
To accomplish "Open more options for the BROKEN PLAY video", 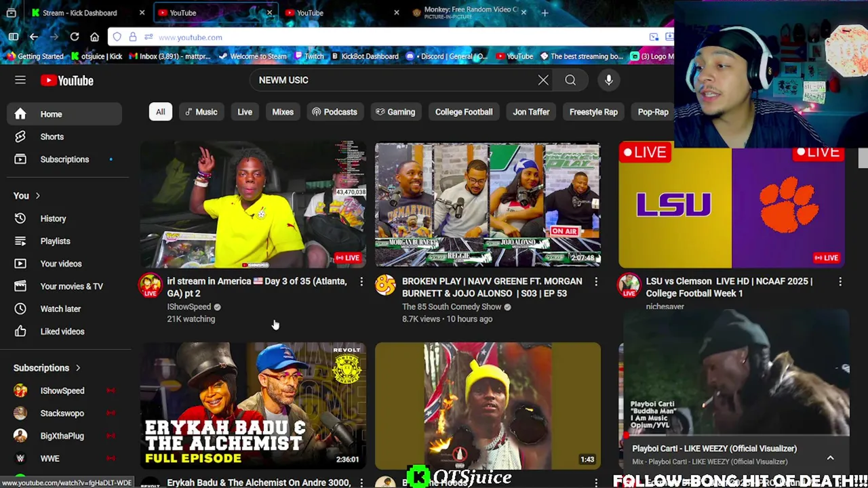I will coord(596,281).
